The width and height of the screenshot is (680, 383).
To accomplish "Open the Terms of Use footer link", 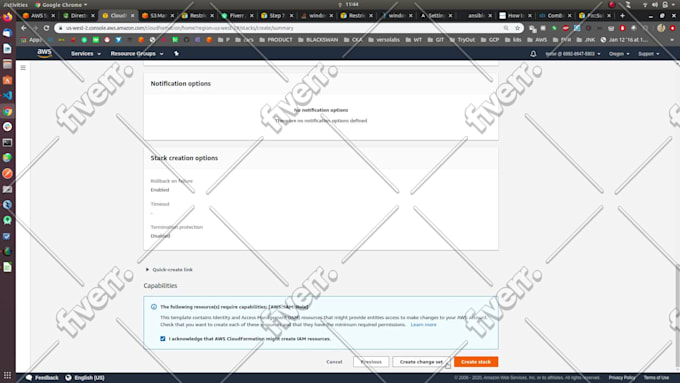I will click(x=656, y=377).
